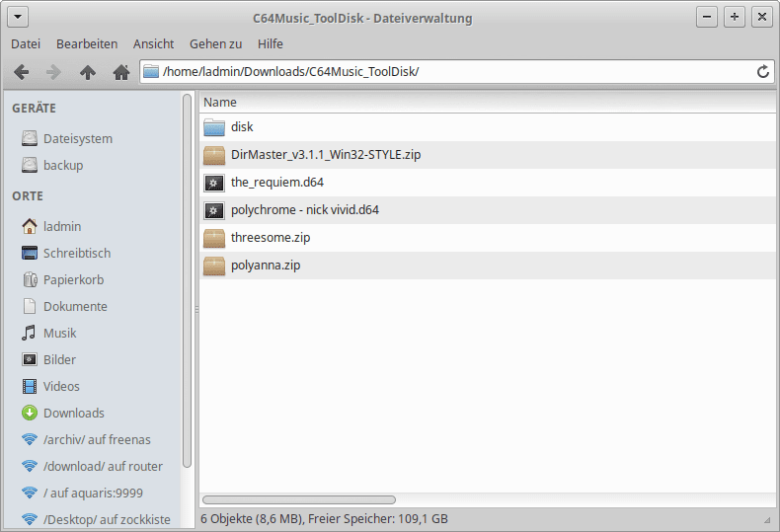Click Schreibtisch desktop icon in sidebar

click(x=30, y=253)
